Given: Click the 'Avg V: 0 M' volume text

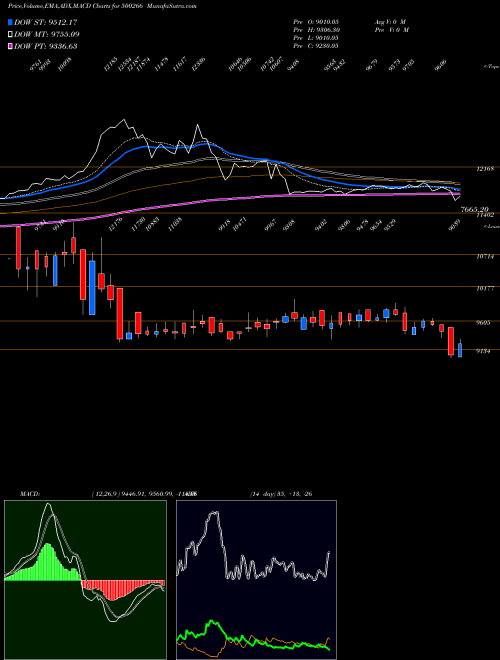Looking at the screenshot, I should point(391,21).
